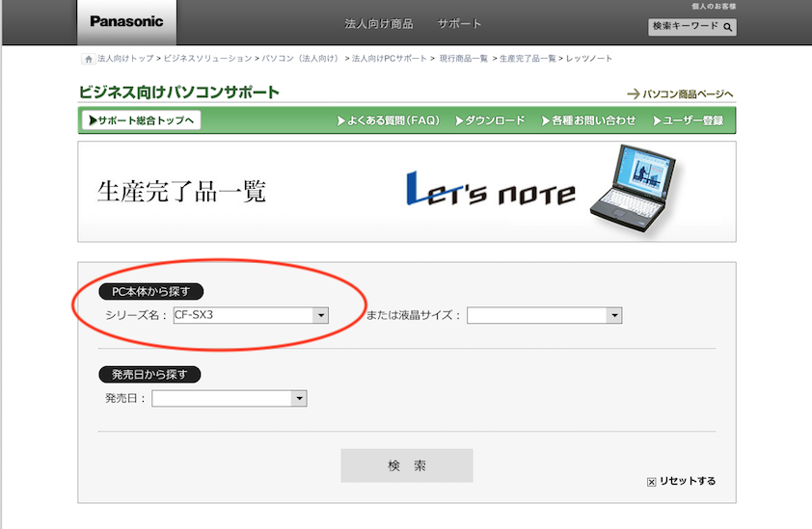The height and width of the screenshot is (529, 812).
Task: Click the Let's note laptop image
Action: [x=634, y=189]
